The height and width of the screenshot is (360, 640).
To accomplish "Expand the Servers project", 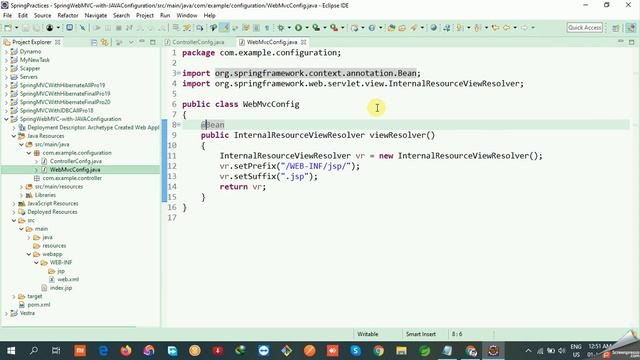I will [x=6, y=77].
